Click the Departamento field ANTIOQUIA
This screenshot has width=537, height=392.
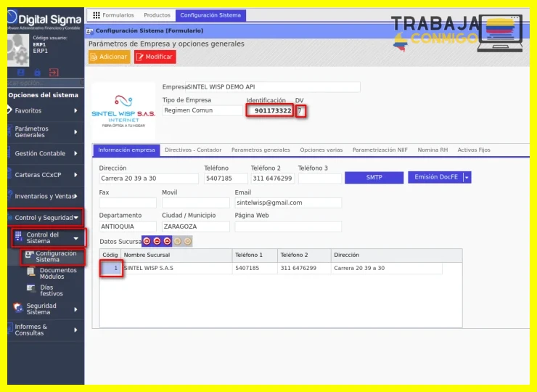pos(128,226)
